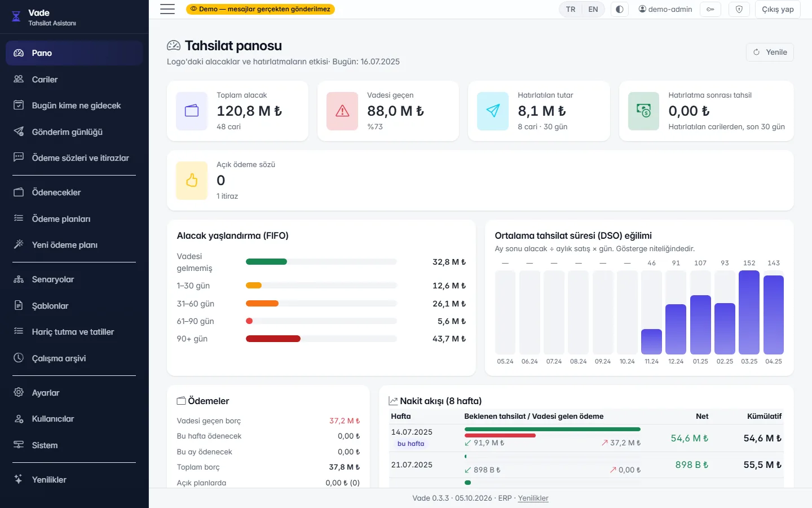Switch language to TR
812x508 pixels.
(571, 9)
